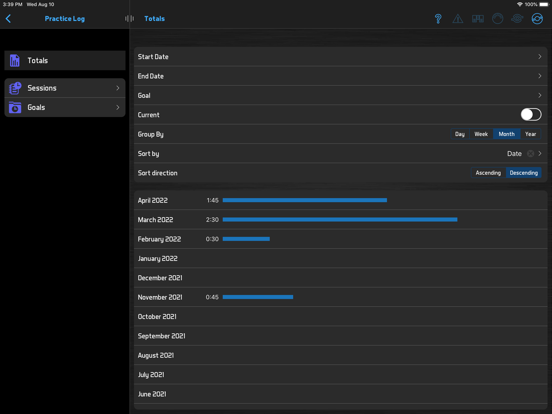Tap the Practice Log title
Image resolution: width=552 pixels, height=414 pixels.
click(x=65, y=19)
